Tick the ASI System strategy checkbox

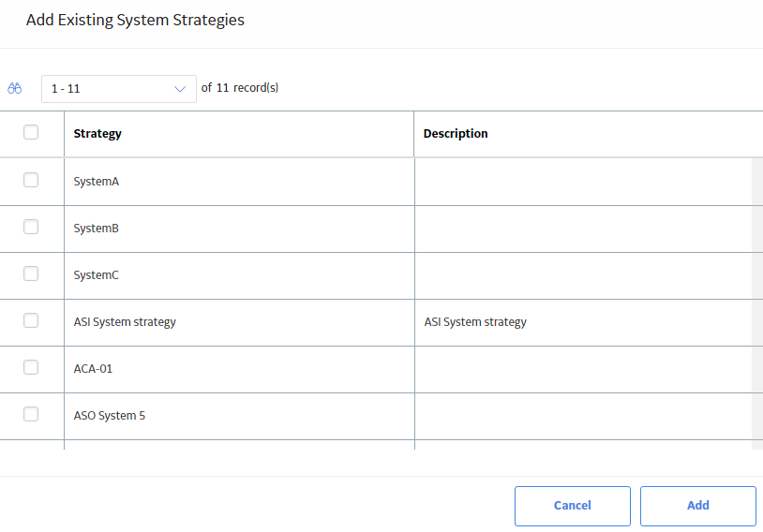point(31,320)
